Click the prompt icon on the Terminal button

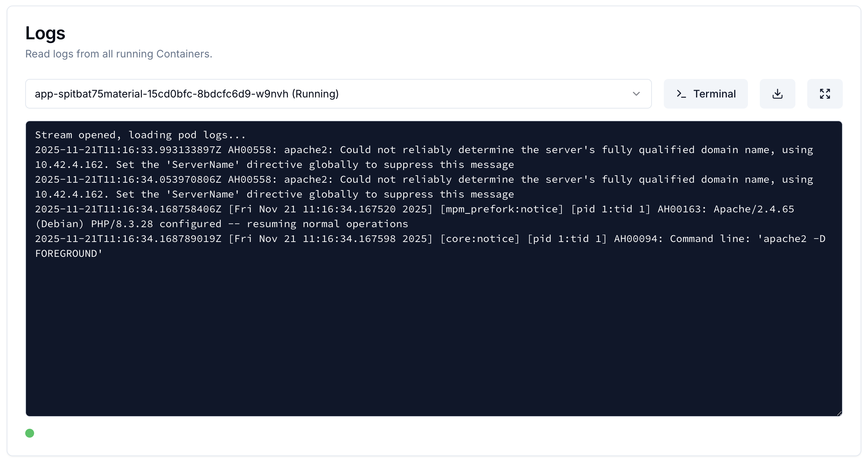click(681, 94)
